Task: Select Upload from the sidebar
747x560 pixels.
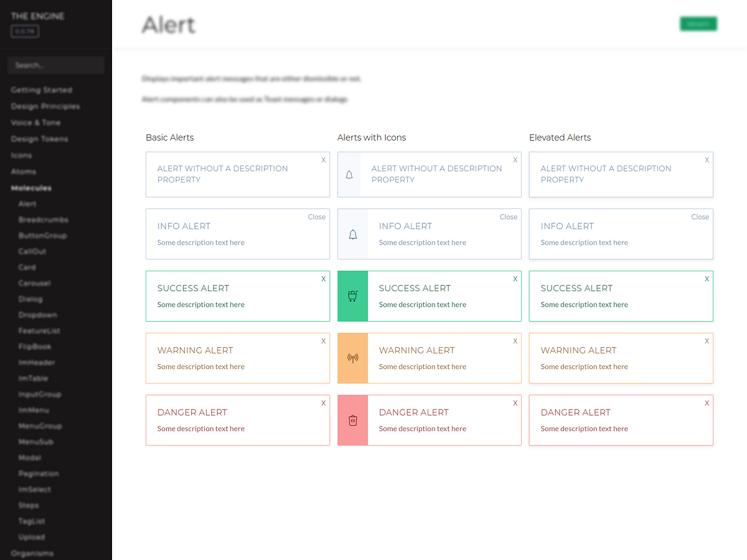Action: (31, 537)
